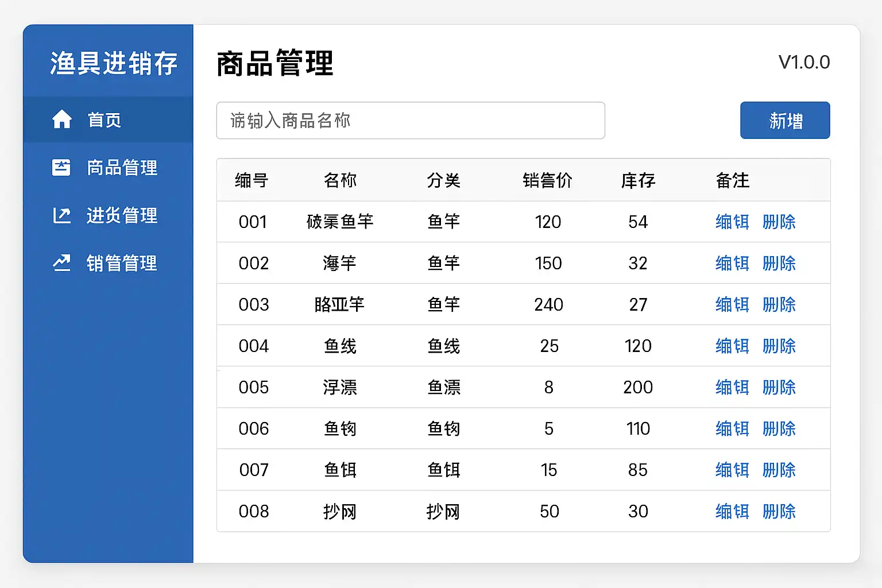Delete the 抄网 product row 008
882x588 pixels.
(x=779, y=511)
